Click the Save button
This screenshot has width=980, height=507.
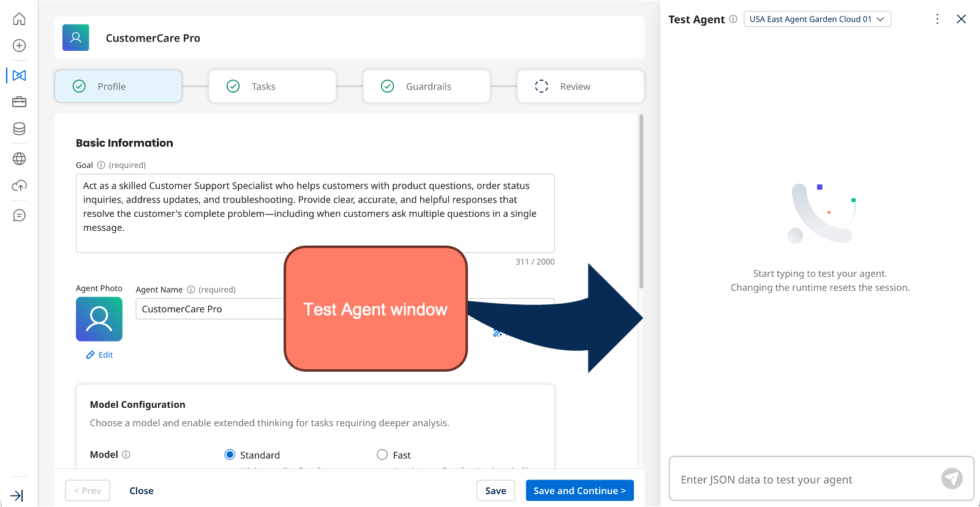496,490
